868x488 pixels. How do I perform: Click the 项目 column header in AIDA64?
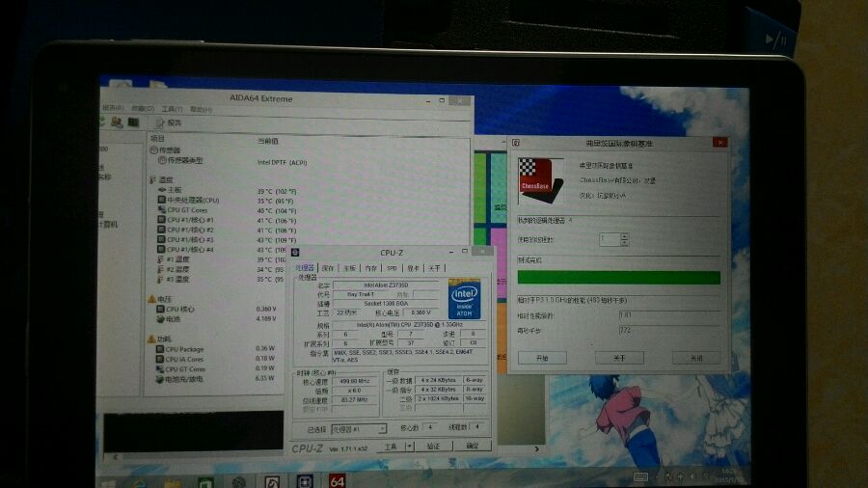158,138
